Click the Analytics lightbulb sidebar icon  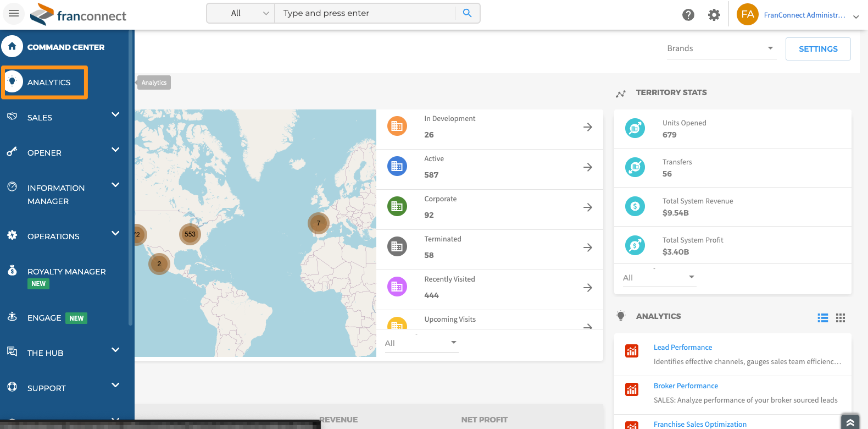13,82
